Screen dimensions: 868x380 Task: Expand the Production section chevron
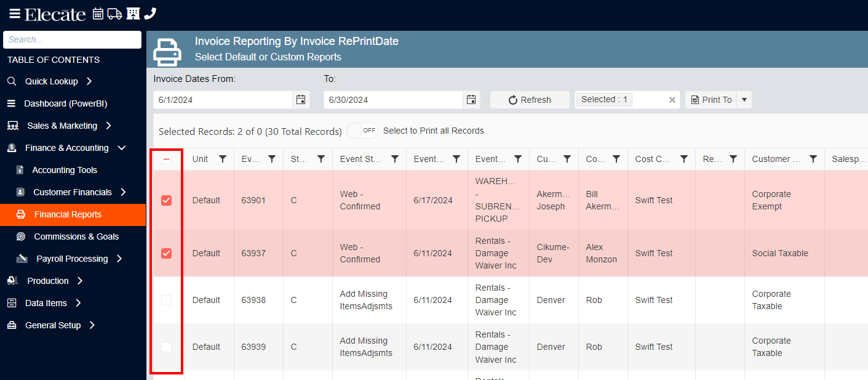click(80, 281)
